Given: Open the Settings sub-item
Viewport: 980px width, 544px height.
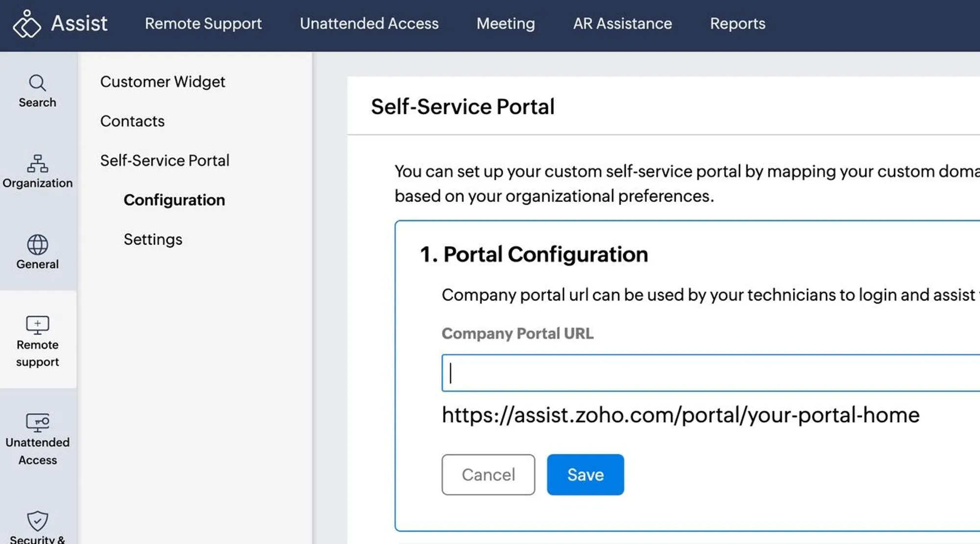Looking at the screenshot, I should point(152,239).
